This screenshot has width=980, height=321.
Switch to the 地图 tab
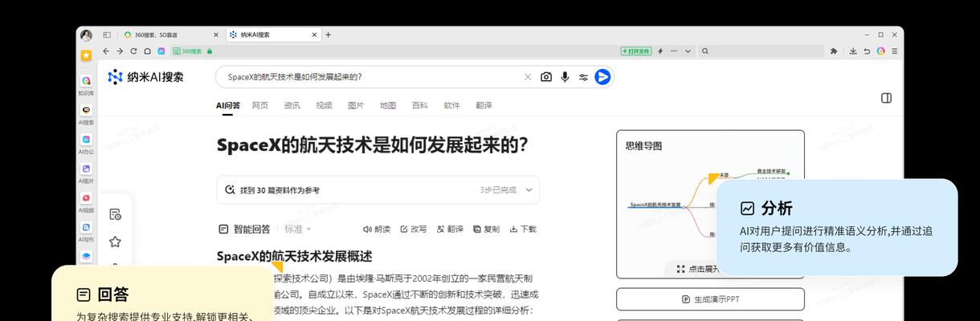[x=388, y=106]
